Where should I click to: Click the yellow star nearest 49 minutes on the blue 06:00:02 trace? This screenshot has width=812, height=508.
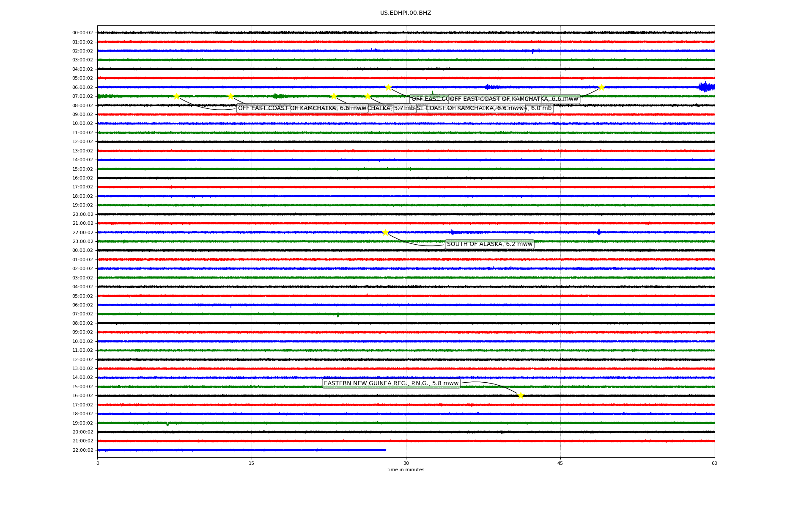tap(601, 87)
